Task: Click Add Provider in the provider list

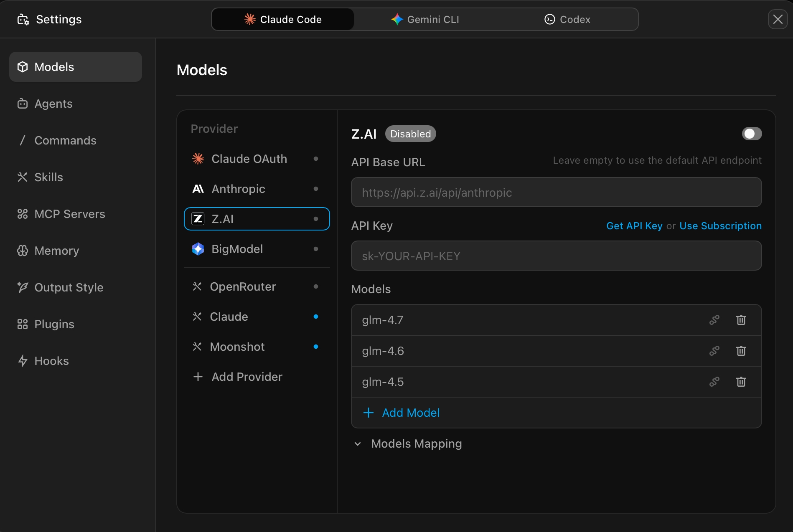Action: pyautogui.click(x=247, y=377)
